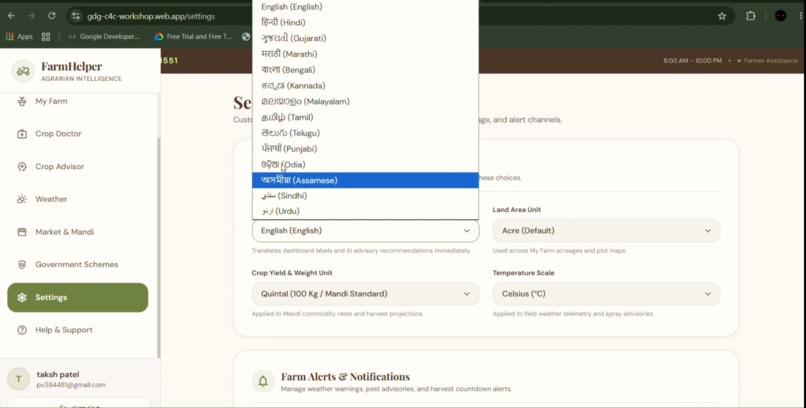806x408 pixels.
Task: Click the AGRARIAN INTELLIGENCE tagline
Action: (x=81, y=79)
